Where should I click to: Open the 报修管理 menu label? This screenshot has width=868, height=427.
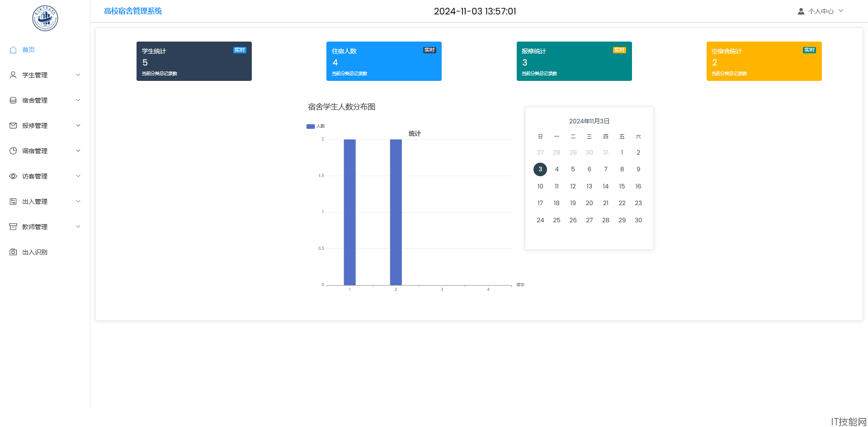35,126
